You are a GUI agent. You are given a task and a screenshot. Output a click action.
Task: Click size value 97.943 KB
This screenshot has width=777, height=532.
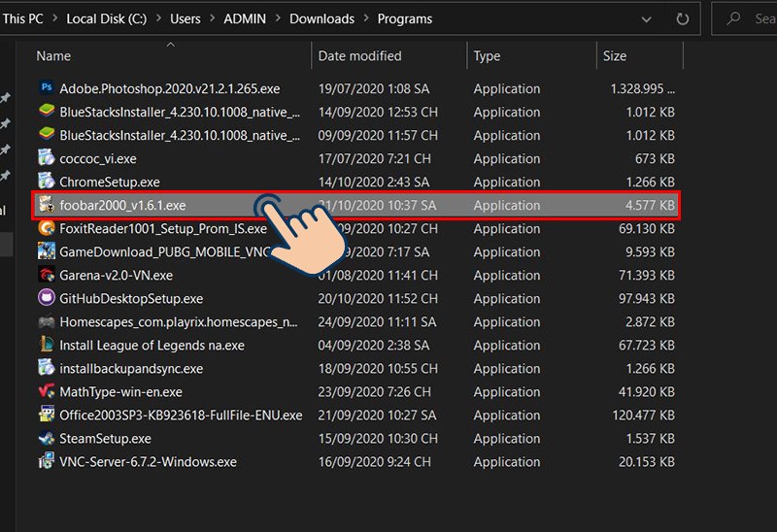click(647, 298)
